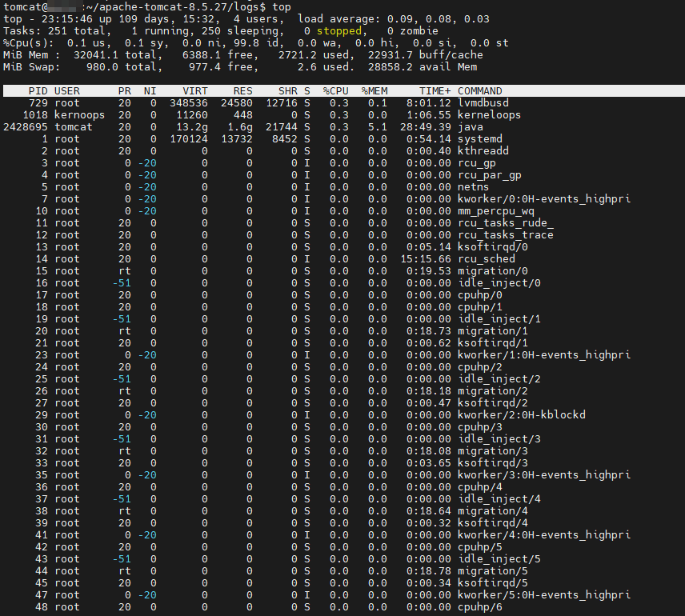This screenshot has height=616, width=685.
Task: Click the '15:15.66' time of rcu_sched
Action: (x=425, y=259)
